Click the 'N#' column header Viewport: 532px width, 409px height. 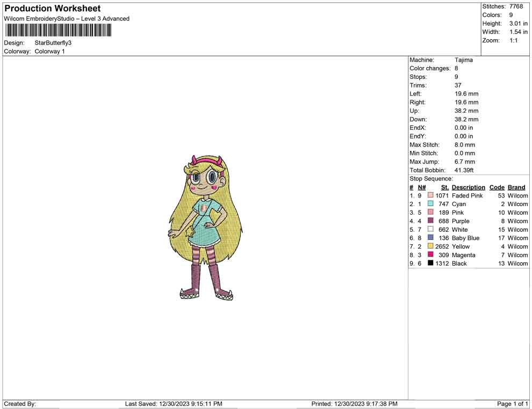[x=422, y=187]
